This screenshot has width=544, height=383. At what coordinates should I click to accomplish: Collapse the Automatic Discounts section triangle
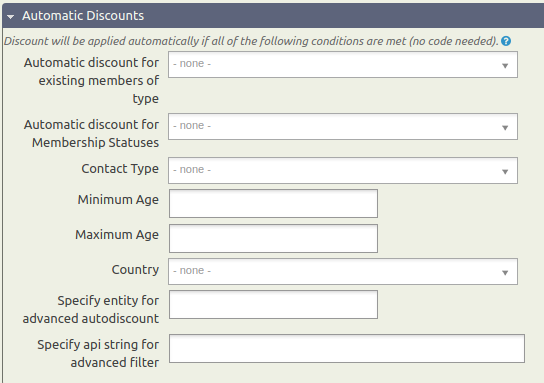point(10,16)
